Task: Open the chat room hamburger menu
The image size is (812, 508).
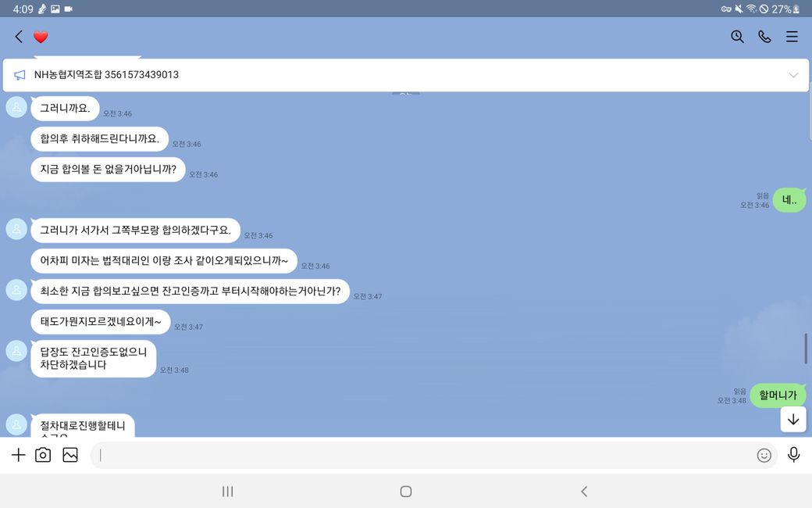Action: tap(792, 37)
